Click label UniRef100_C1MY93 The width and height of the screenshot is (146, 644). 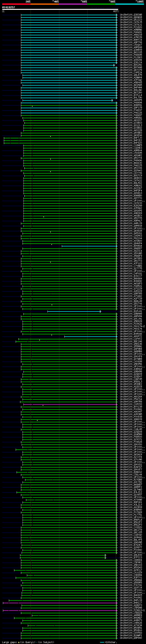131,404
